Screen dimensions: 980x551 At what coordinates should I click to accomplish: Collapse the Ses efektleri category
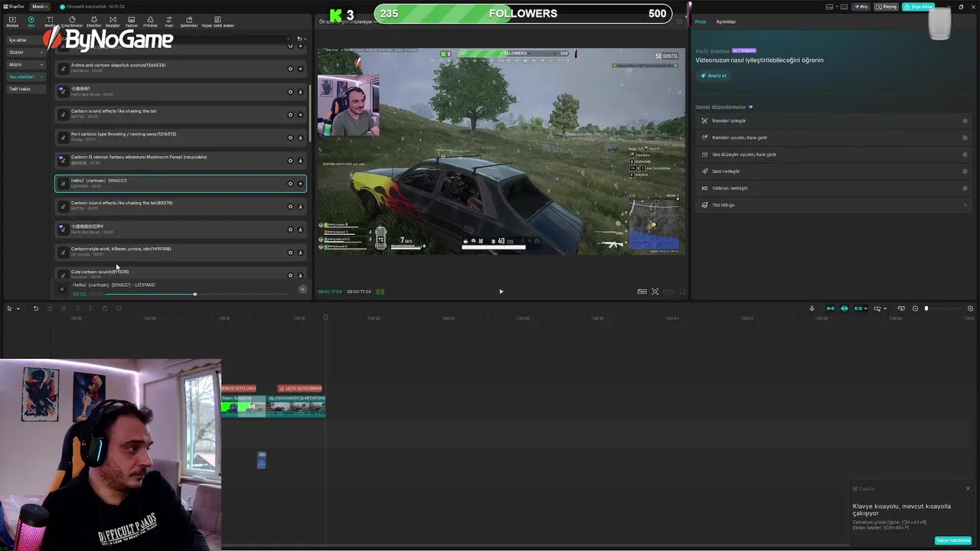tap(26, 77)
